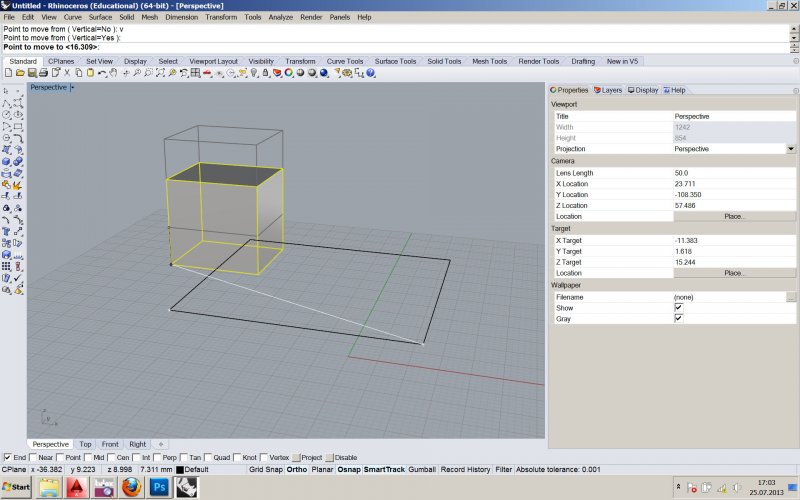Toggle the Wallpaper Show checkbox

[678, 307]
